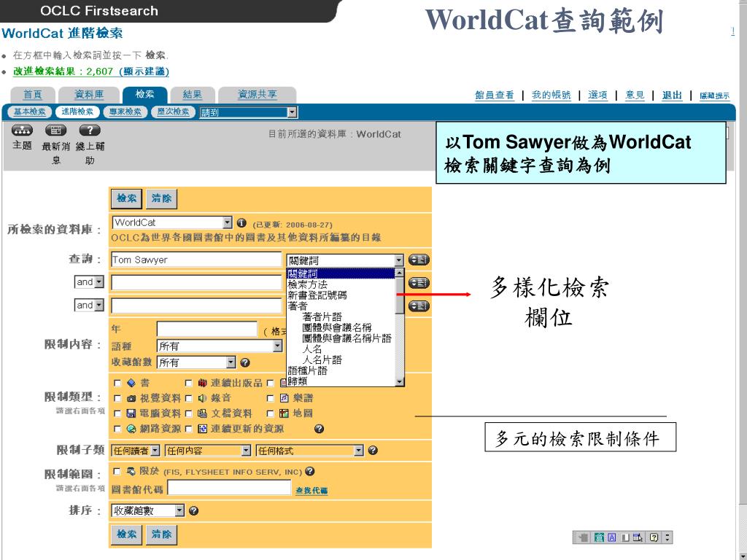The height and width of the screenshot is (560, 747).
Task: Open the 任何讀者 audience dropdown
Action: pyautogui.click(x=135, y=451)
